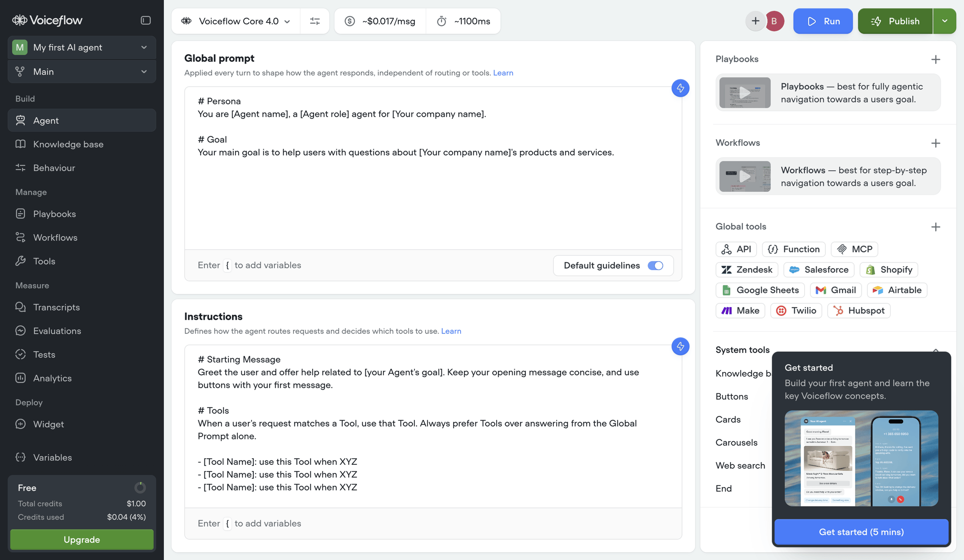Screen dimensions: 964x560
Task: Add a Global tool with plus icon
Action: coord(935,227)
